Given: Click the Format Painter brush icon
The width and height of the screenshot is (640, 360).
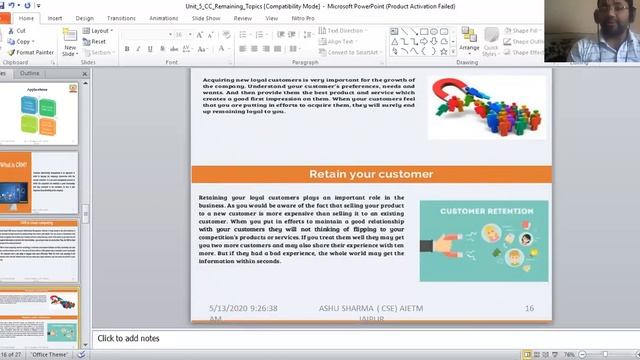Looking at the screenshot, I should tap(11, 52).
